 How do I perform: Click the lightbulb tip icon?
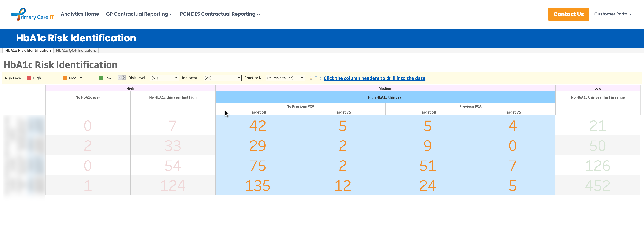pos(311,78)
